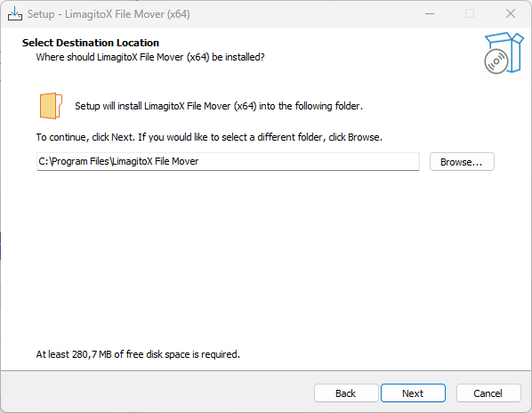Minimize the Setup window
This screenshot has width=532, height=413.
pos(430,14)
